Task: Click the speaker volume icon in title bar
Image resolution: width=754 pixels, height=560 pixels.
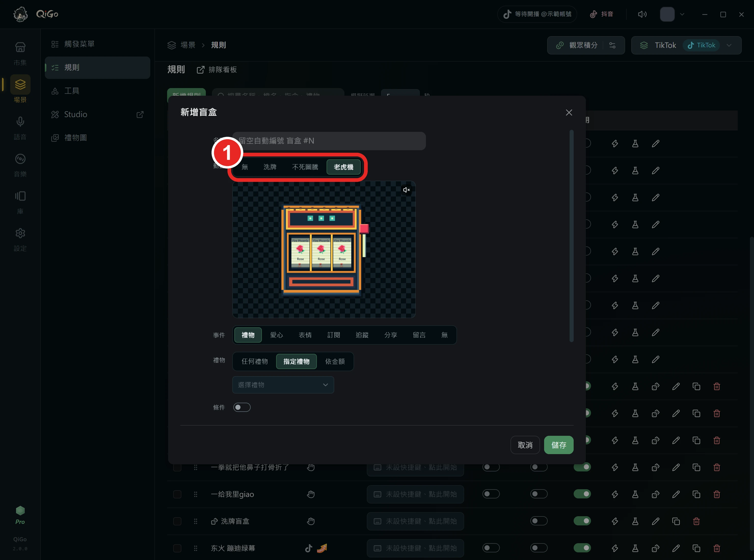Action: [x=642, y=14]
